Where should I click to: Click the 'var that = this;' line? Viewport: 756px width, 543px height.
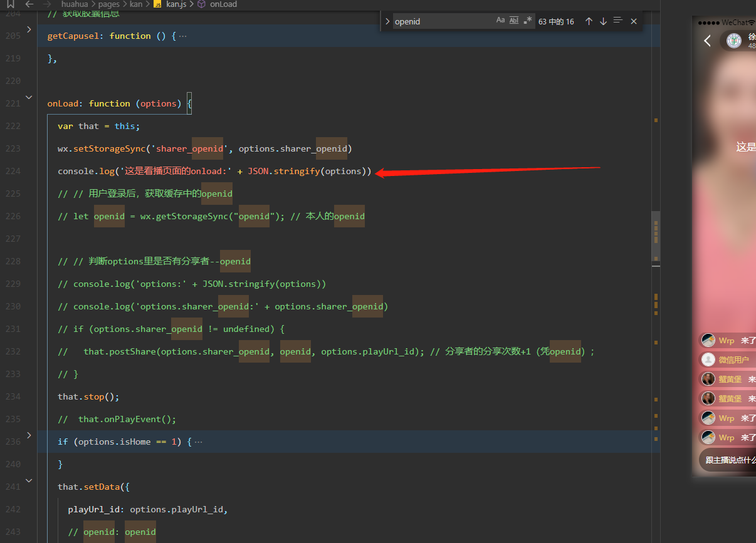(x=99, y=126)
